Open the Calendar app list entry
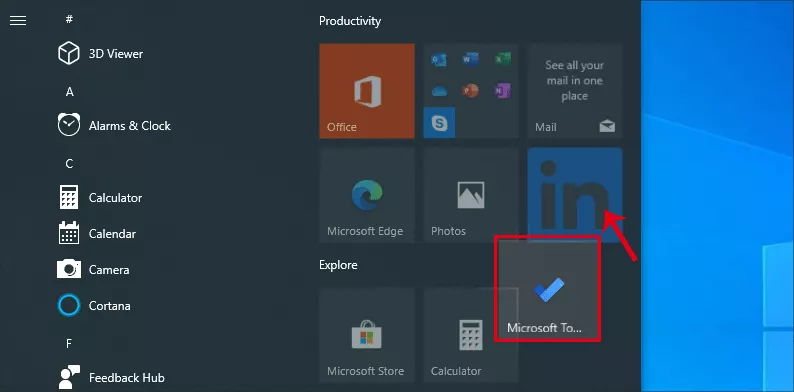This screenshot has height=392, width=794. (x=97, y=233)
